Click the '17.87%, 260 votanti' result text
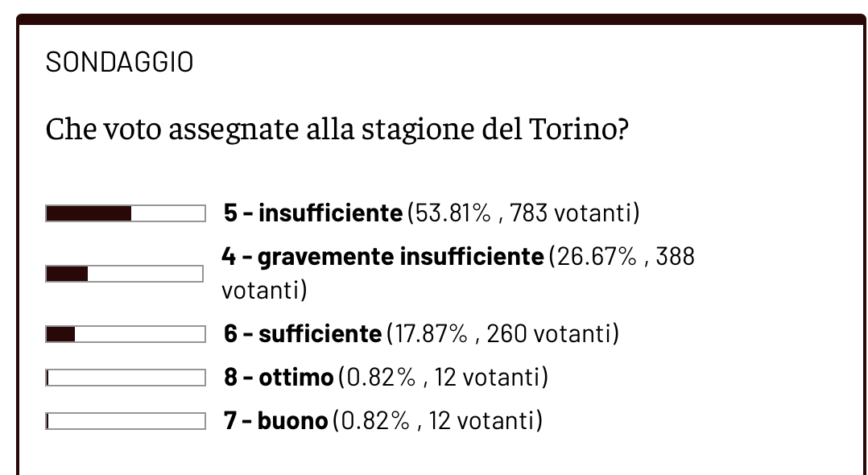Viewport: 868px width, 475px height. tap(503, 334)
